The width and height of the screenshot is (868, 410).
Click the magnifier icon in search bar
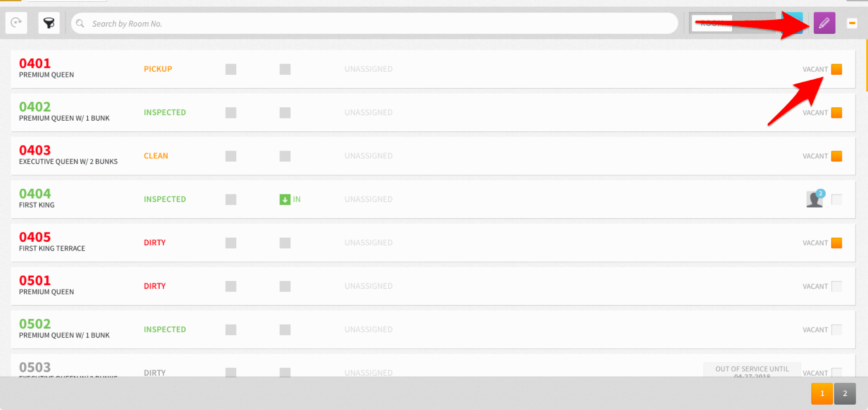point(80,24)
